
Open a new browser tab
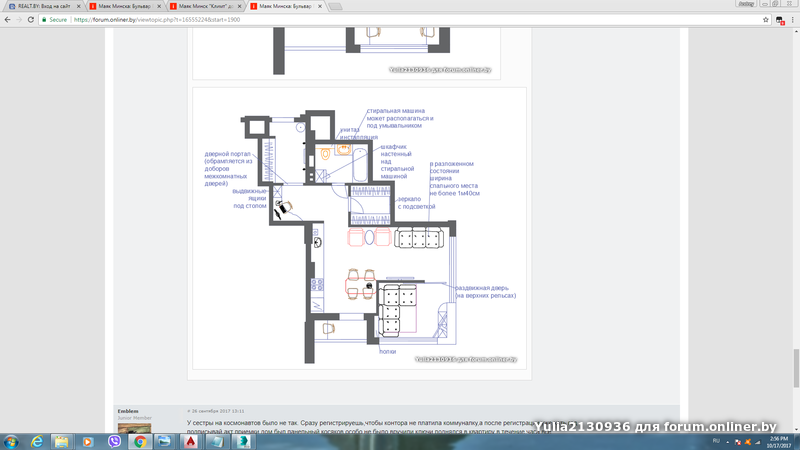click(335, 7)
